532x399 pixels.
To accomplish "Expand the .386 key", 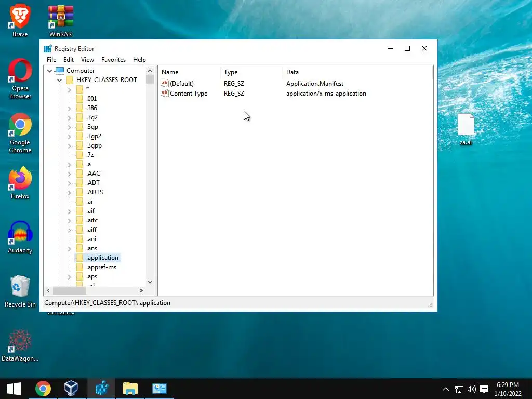I will coord(69,108).
